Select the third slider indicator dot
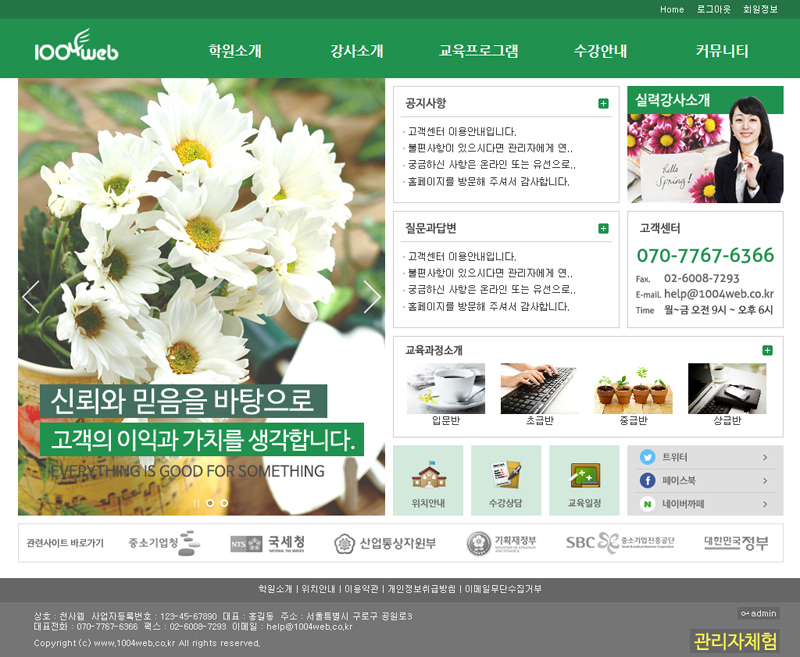The height and width of the screenshot is (657, 800). [x=224, y=503]
